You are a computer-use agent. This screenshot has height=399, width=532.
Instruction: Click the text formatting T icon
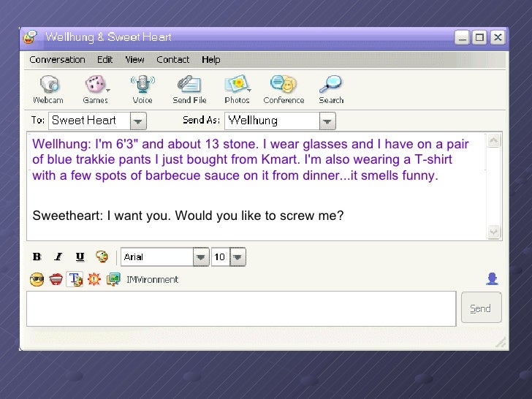coord(75,280)
